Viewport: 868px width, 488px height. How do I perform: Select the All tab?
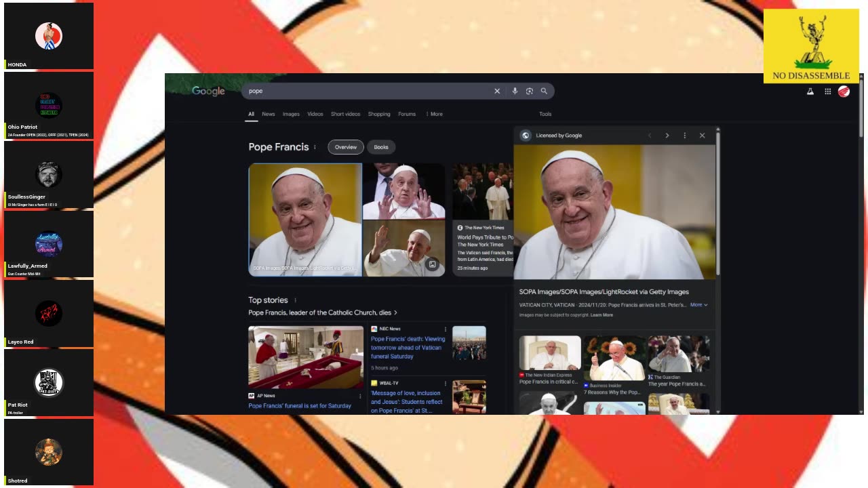[251, 114]
